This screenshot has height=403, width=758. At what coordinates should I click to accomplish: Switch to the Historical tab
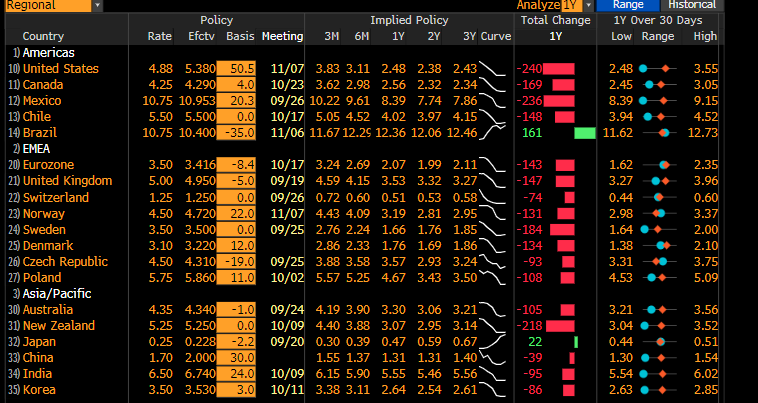[692, 5]
